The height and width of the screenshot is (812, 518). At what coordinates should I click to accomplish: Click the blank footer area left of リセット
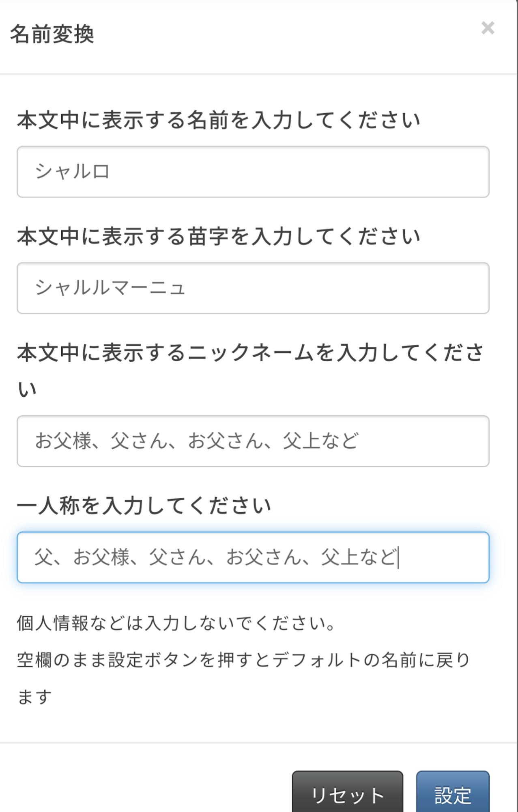(x=142, y=788)
